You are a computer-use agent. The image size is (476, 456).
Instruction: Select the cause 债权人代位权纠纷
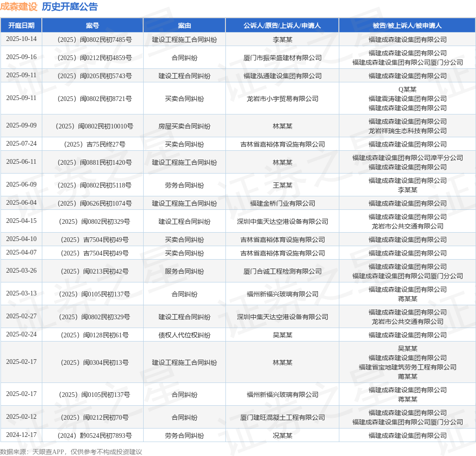[184, 335]
